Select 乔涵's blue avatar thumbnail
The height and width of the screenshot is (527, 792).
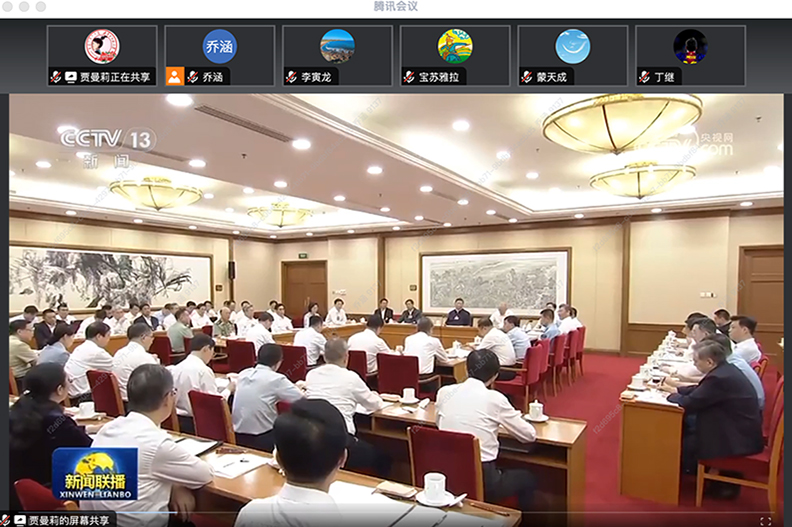[219, 46]
